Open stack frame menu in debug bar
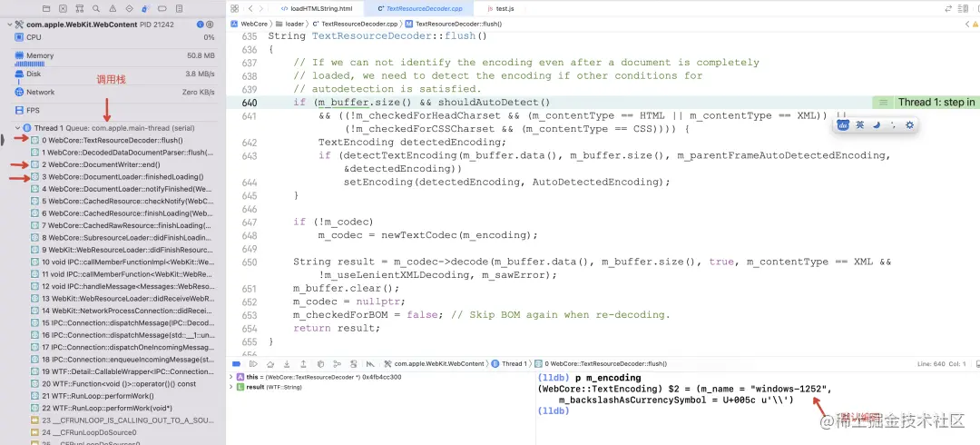The image size is (980, 445). [601, 363]
